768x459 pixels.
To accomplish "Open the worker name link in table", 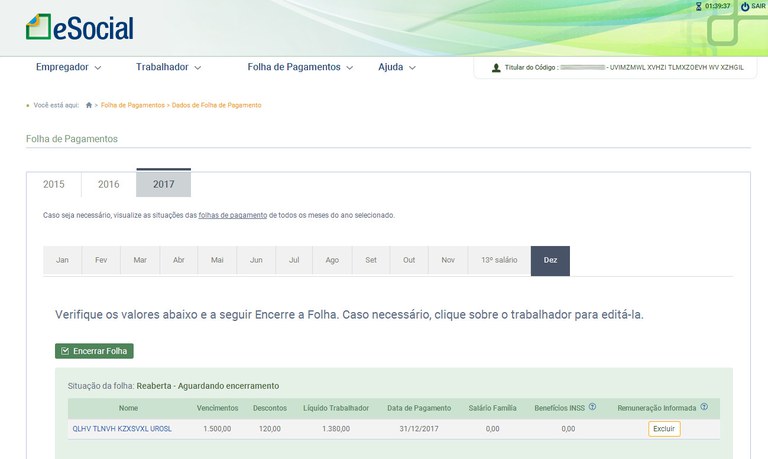I will coord(122,428).
